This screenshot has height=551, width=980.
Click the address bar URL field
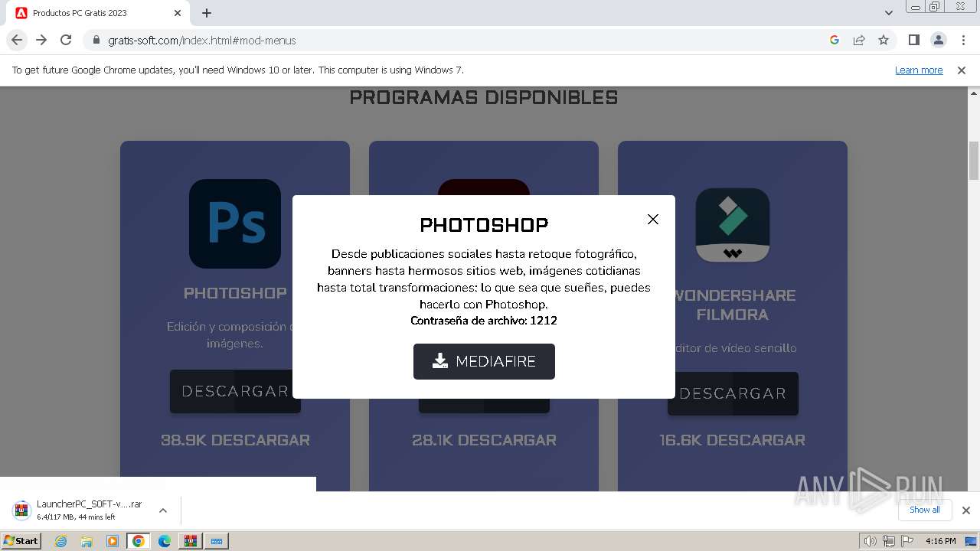[459, 40]
